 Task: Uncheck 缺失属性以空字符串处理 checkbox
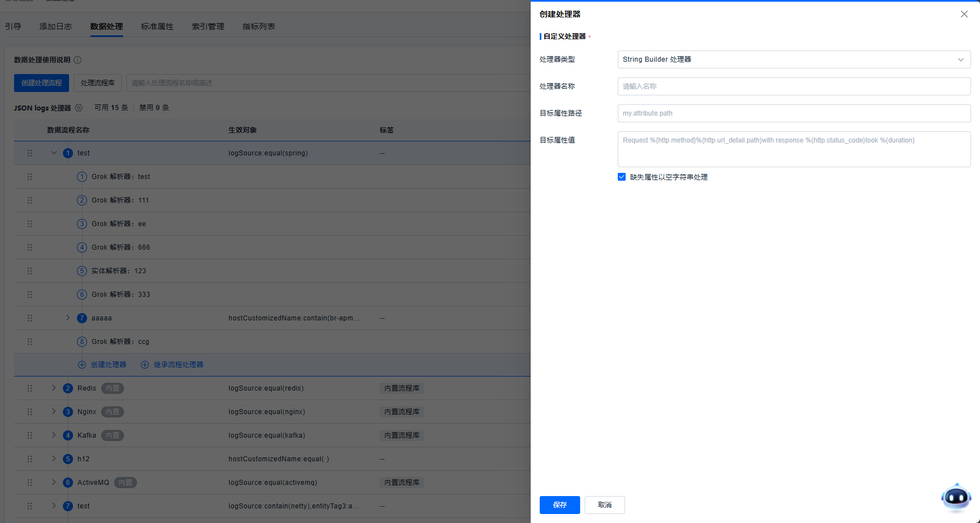[x=622, y=177]
